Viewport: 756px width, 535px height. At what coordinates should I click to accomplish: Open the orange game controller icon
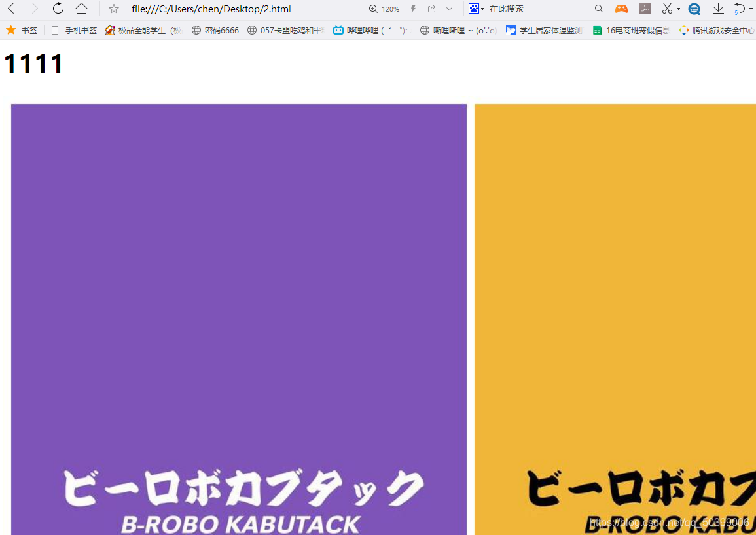[x=621, y=9]
